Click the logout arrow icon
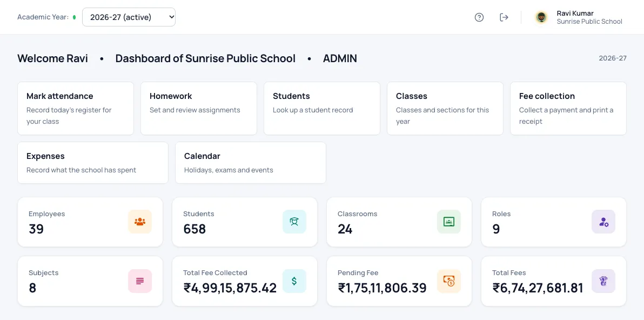 click(504, 17)
